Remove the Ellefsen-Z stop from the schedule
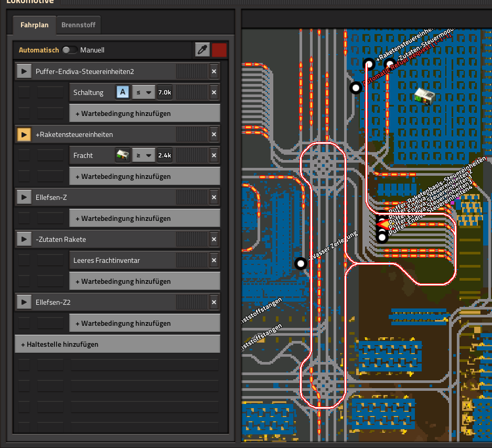 click(x=214, y=197)
